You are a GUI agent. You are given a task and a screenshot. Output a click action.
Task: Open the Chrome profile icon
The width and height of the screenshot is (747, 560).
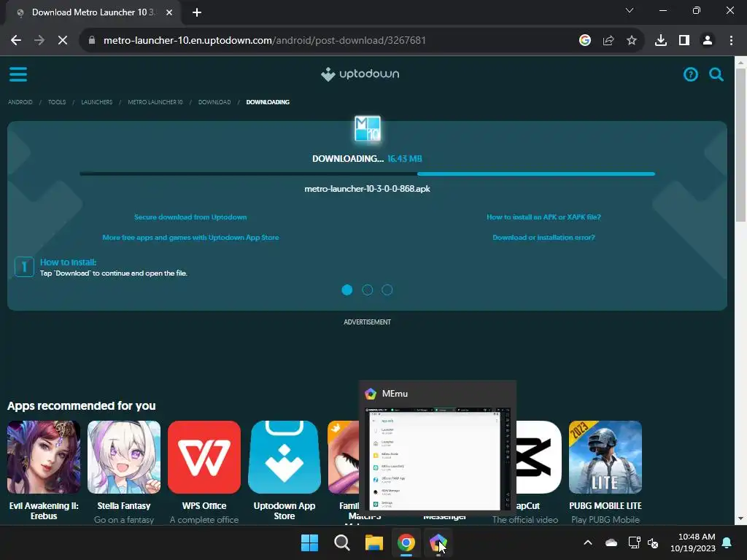point(707,41)
